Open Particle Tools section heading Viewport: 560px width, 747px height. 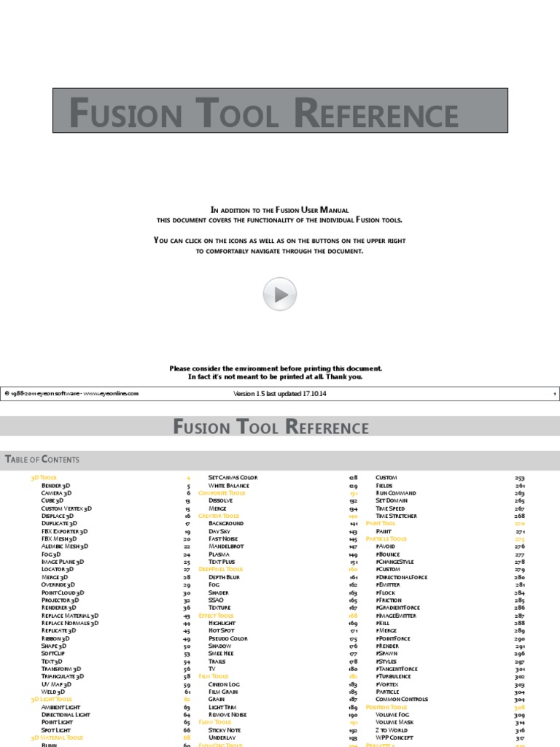click(x=386, y=539)
